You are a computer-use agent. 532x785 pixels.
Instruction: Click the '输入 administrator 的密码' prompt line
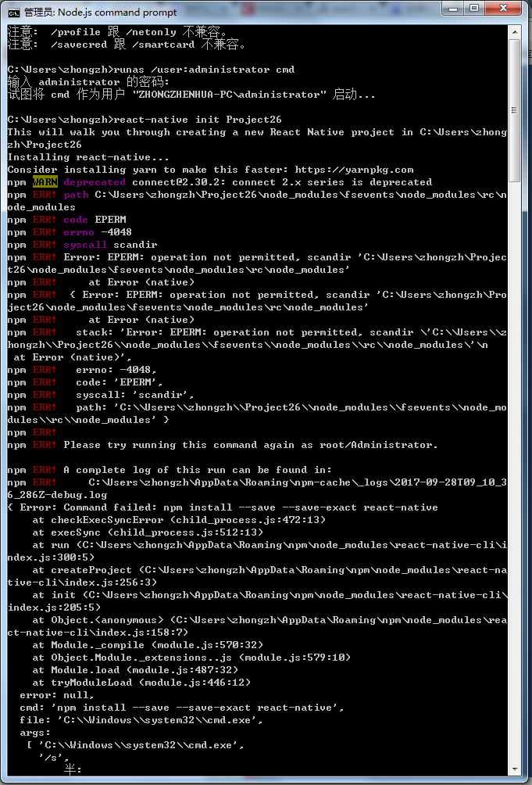[88, 82]
